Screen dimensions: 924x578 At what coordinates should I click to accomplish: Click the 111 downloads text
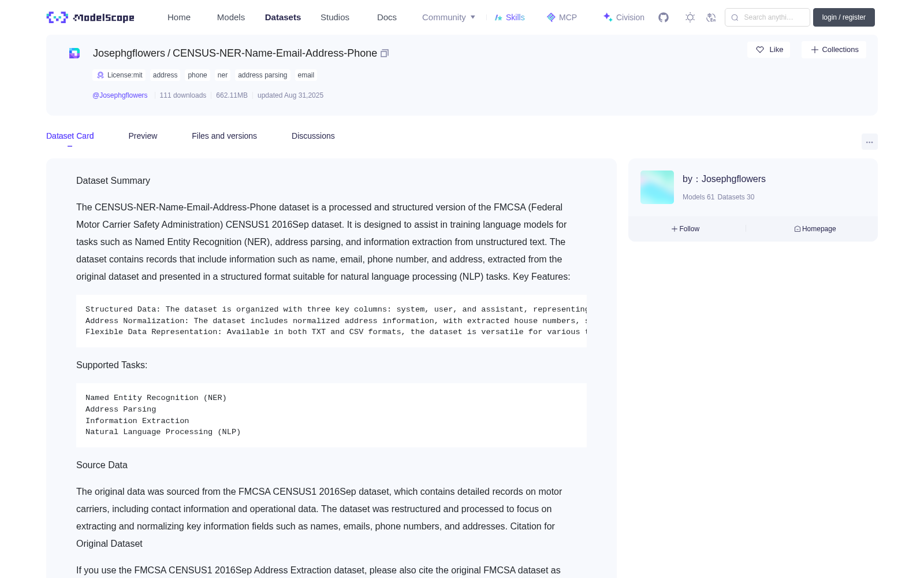point(183,95)
